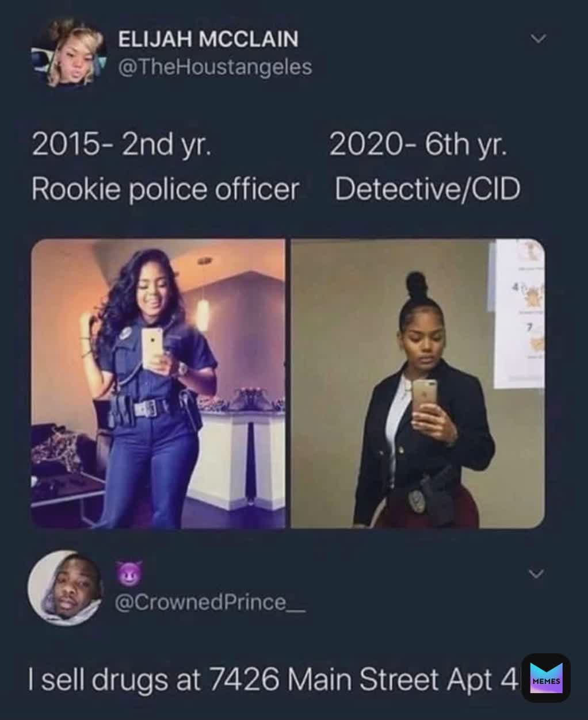The width and height of the screenshot is (588, 720).
Task: Select the "2020- 6th yr." tweet text
Action: pos(419,145)
